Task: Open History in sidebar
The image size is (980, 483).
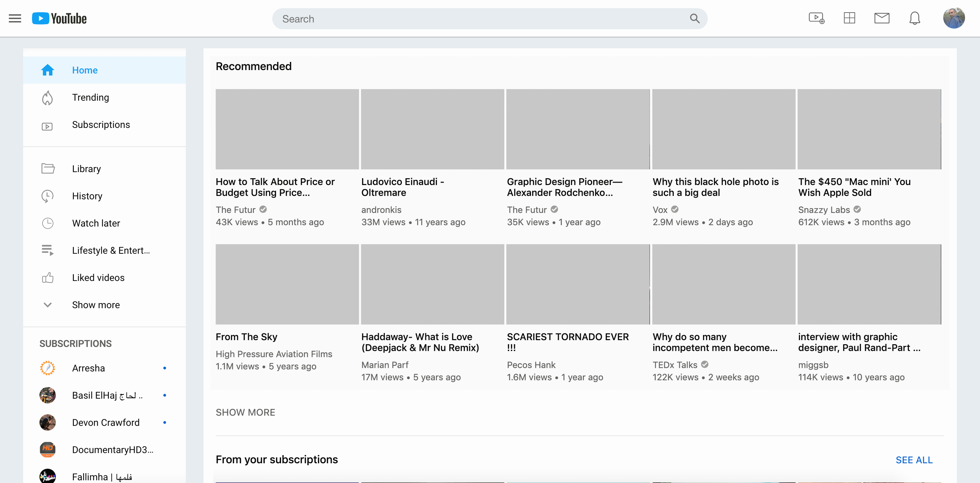Action: [x=87, y=196]
